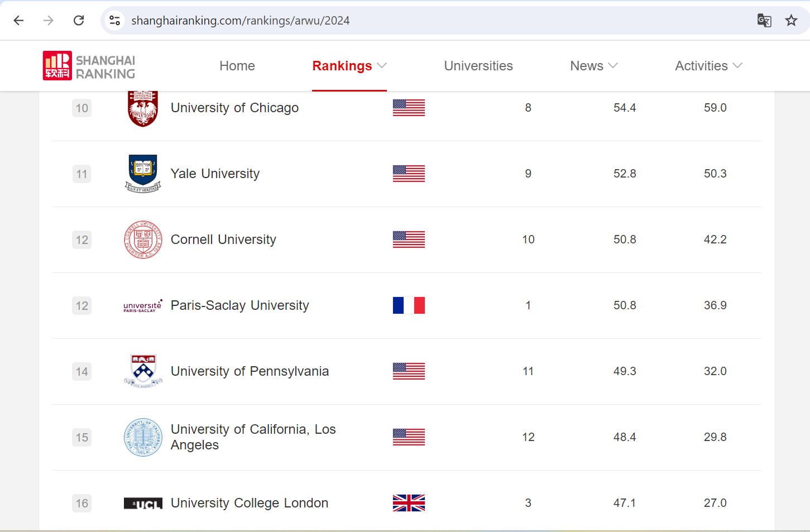Bookmark this page with star icon
Screen dimensions: 810x532
point(791,21)
